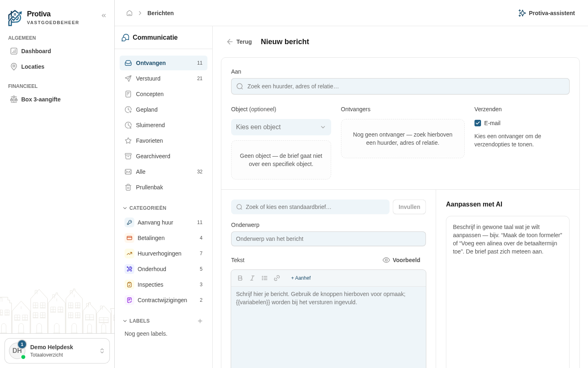This screenshot has height=368, width=588.
Task: Click the Invullen button
Action: click(409, 207)
